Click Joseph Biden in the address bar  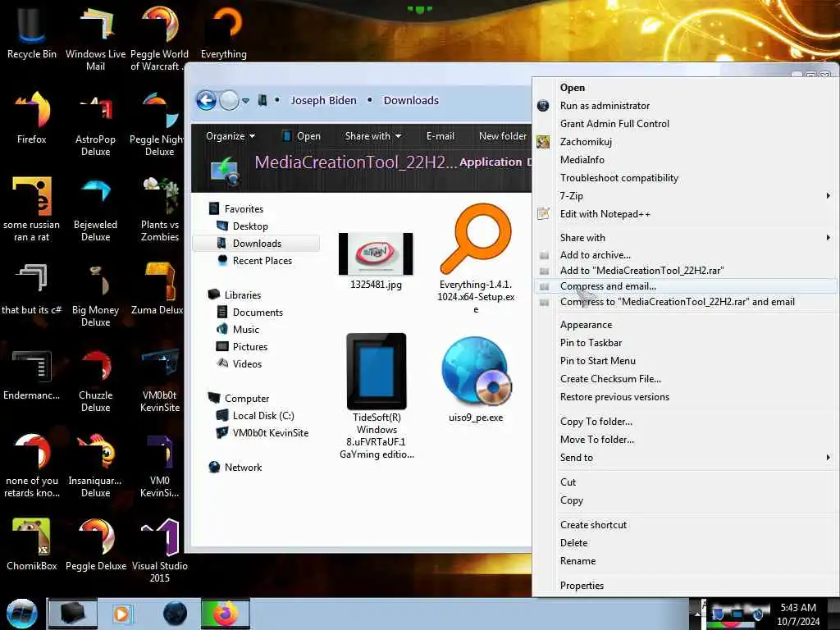[x=323, y=100]
